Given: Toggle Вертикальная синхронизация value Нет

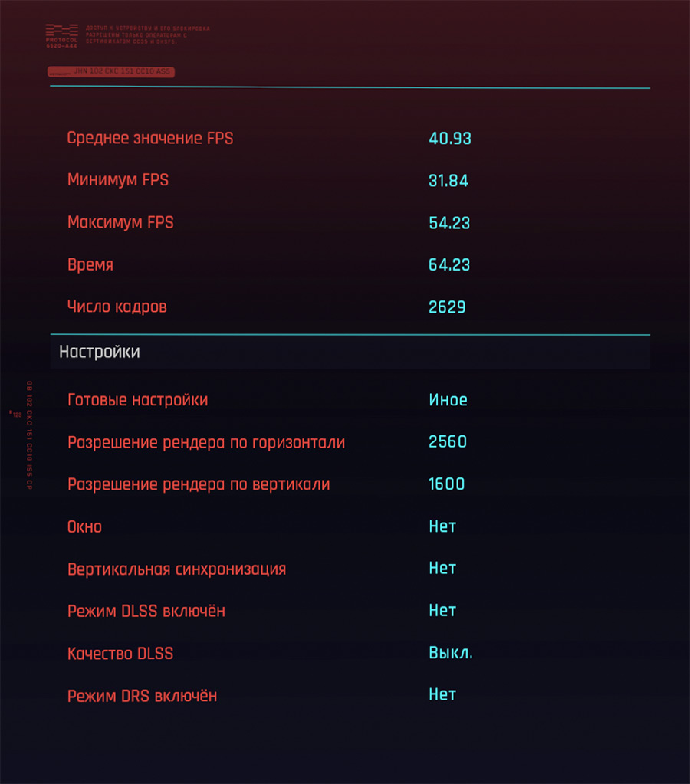Looking at the screenshot, I should (x=442, y=569).
